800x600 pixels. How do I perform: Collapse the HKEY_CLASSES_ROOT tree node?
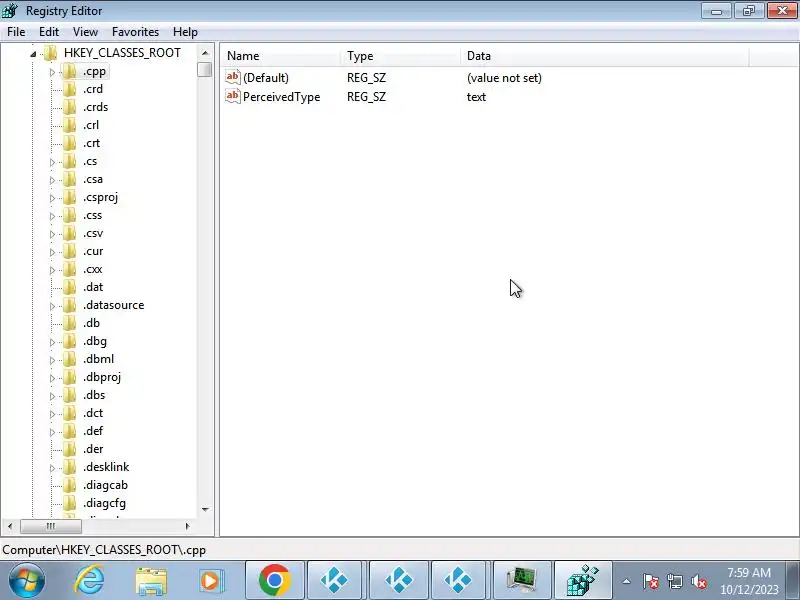(33, 54)
